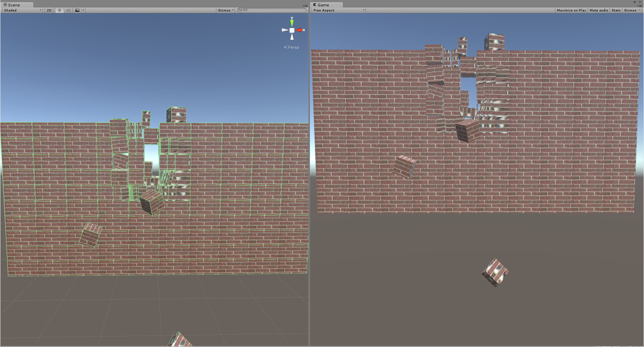
Task: Toggle the Stats overlay
Action: click(x=616, y=10)
